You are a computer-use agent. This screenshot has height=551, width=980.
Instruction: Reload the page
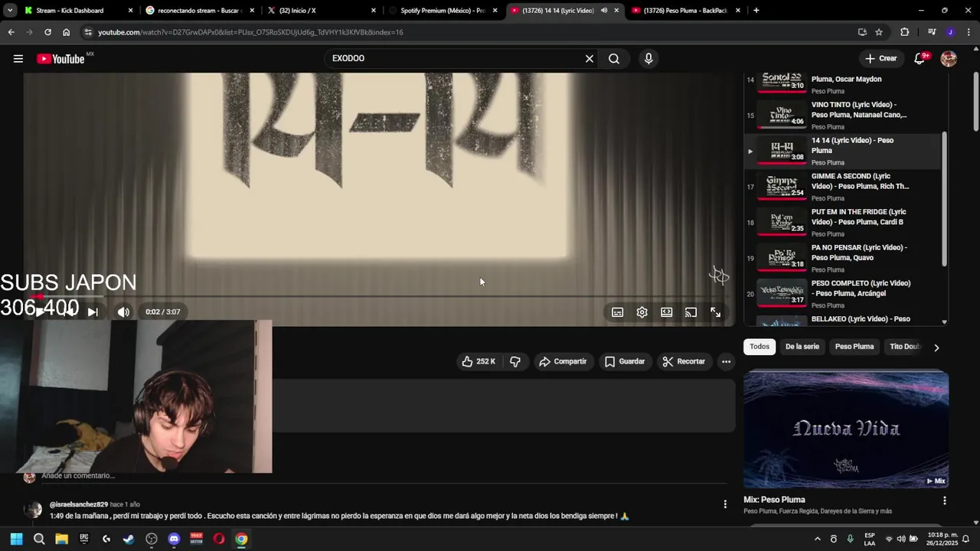(47, 32)
